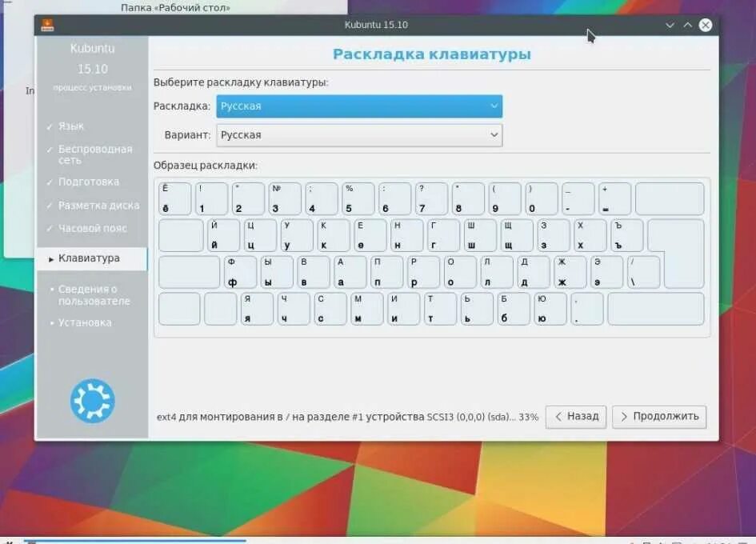Viewport: 756px width, 544px height.
Task: Click the Р key in layout preview
Action: click(424, 272)
